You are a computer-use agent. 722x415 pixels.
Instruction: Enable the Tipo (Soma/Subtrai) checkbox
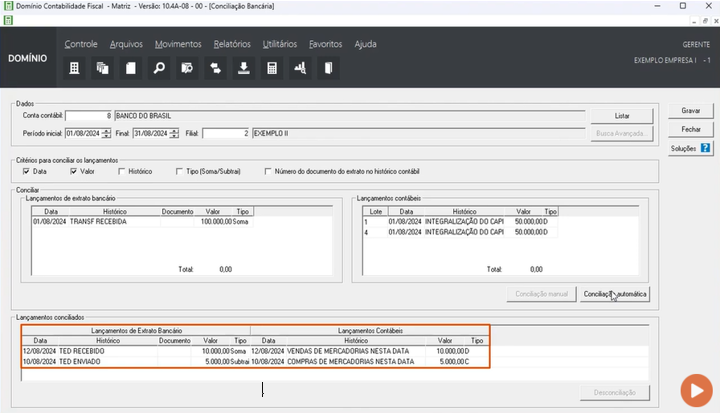click(x=179, y=171)
